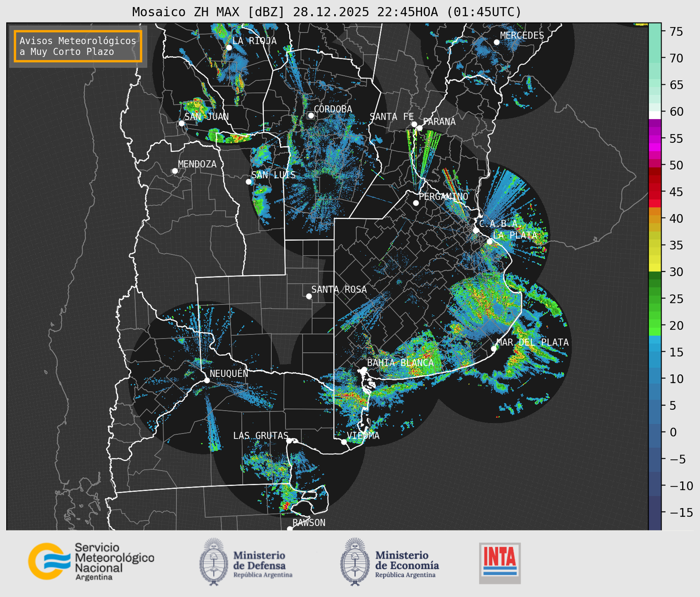Click the 75 scale tick label
The height and width of the screenshot is (597, 700).
coord(676,32)
